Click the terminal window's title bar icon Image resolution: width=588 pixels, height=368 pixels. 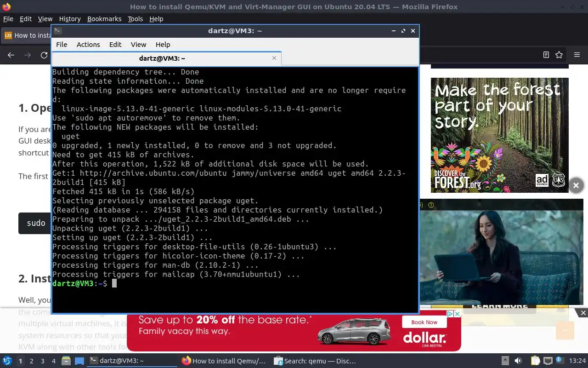pos(57,31)
